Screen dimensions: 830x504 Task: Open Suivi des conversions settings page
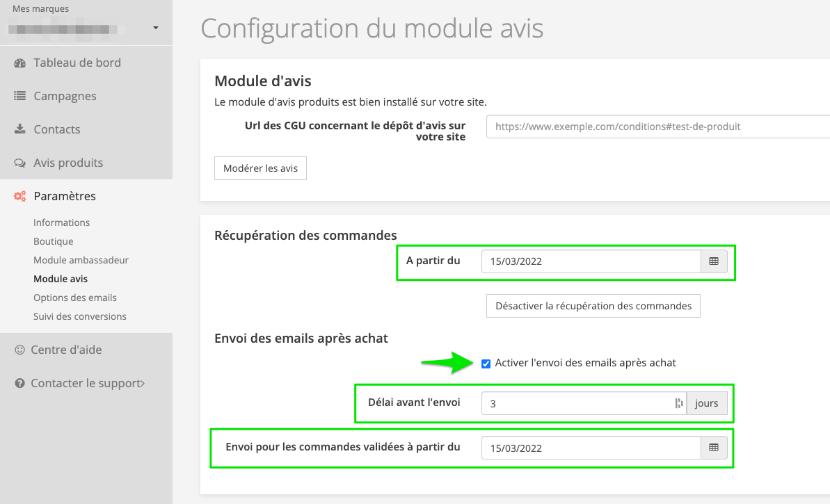[80, 316]
